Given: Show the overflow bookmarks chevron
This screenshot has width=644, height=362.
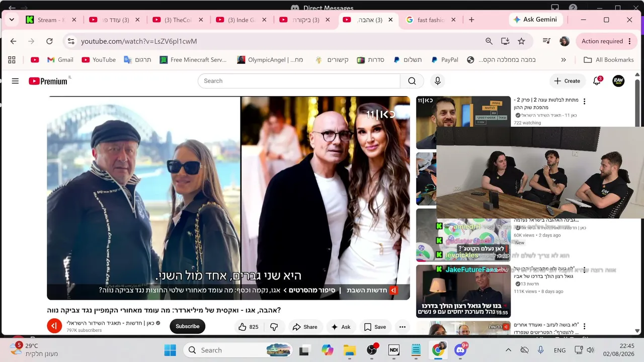Looking at the screenshot, I should pos(563,60).
